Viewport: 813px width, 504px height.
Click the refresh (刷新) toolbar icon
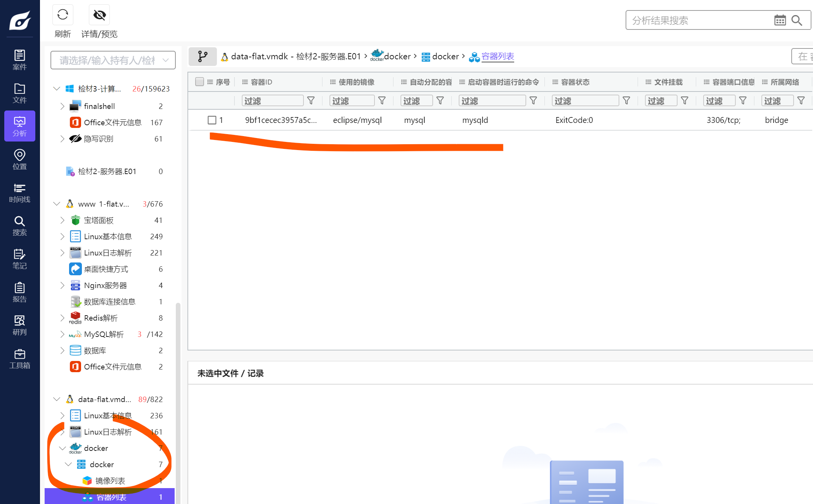tap(62, 15)
